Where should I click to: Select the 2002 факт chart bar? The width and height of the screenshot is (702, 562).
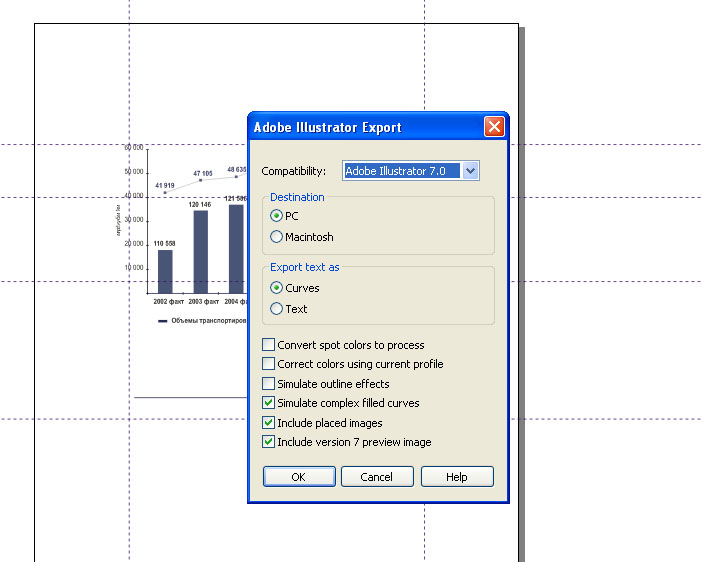165,271
